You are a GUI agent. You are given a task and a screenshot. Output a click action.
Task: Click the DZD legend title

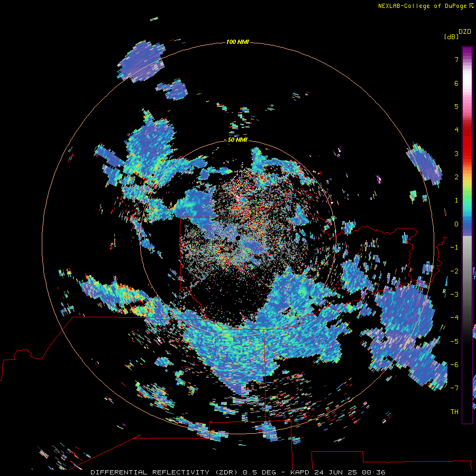pyautogui.click(x=465, y=32)
